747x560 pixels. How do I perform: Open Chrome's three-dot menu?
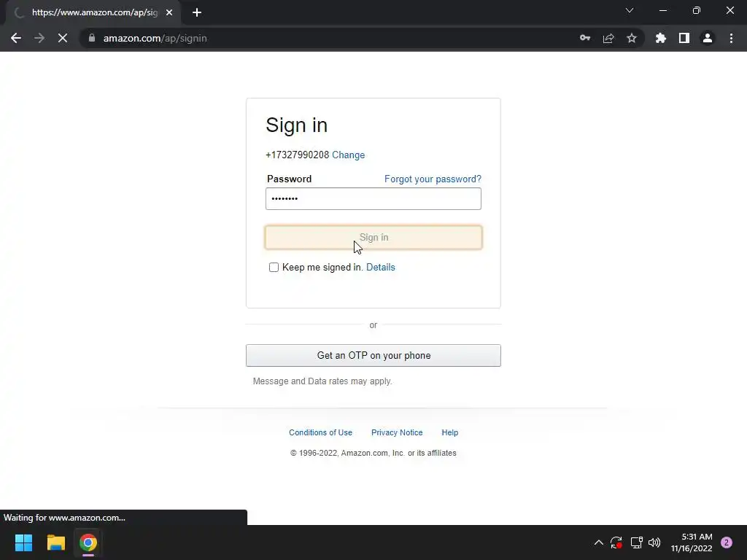[x=731, y=38]
